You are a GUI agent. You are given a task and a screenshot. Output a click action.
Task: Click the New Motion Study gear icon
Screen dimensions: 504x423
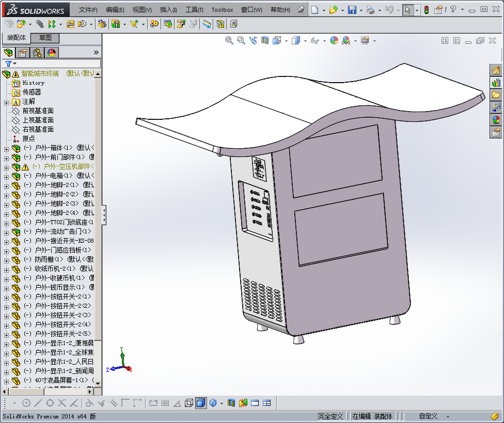[x=154, y=24]
